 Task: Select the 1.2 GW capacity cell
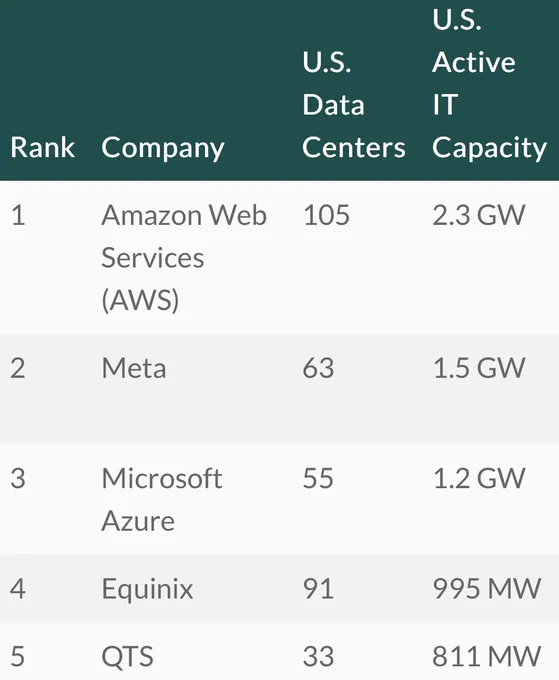tap(479, 478)
